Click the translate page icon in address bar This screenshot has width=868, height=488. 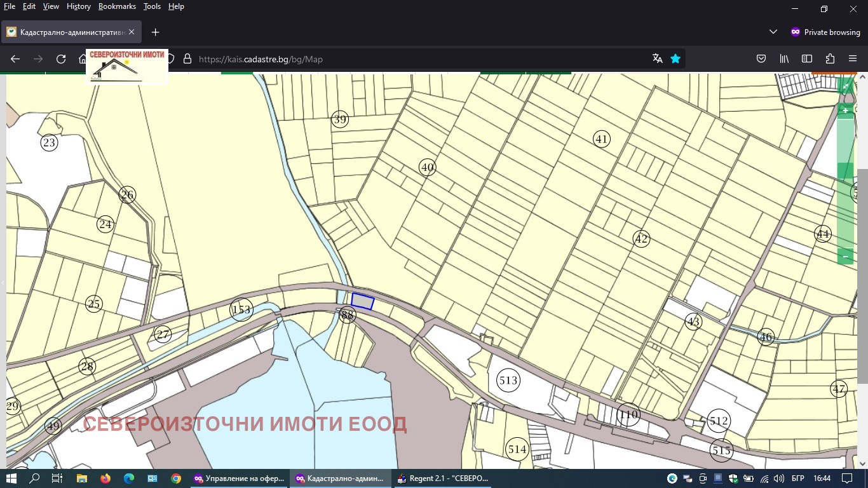[x=658, y=59]
